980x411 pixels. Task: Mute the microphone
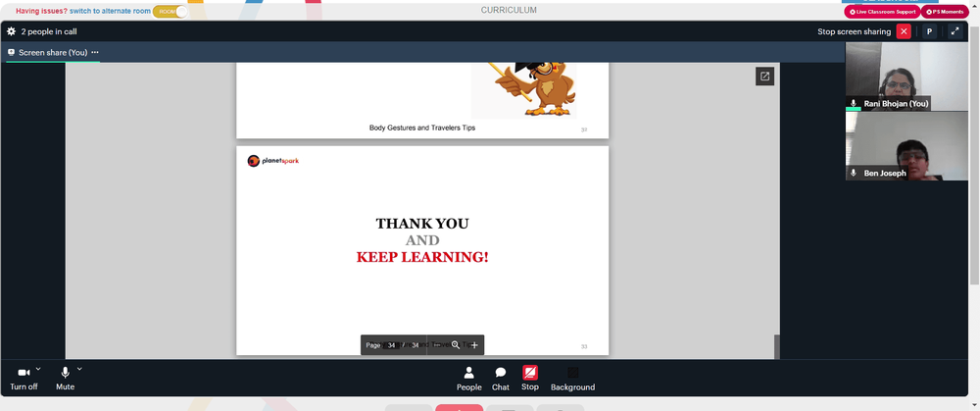65,379
